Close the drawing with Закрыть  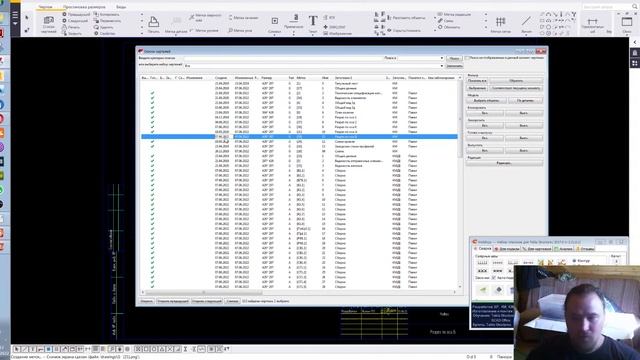coord(72,33)
